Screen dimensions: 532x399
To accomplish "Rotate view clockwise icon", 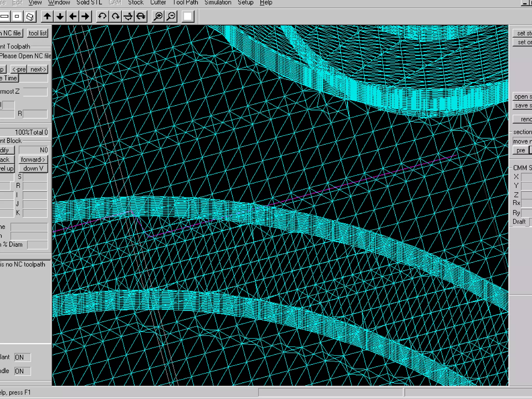I will click(115, 17).
